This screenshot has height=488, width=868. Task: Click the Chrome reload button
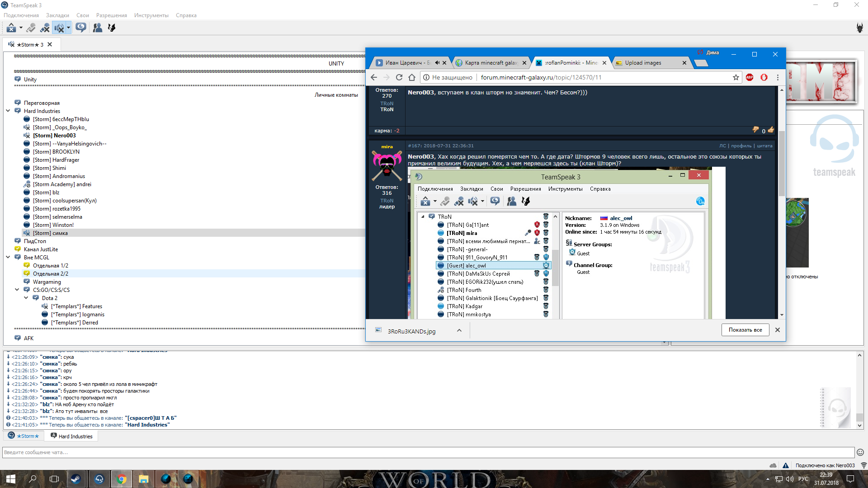tap(399, 77)
